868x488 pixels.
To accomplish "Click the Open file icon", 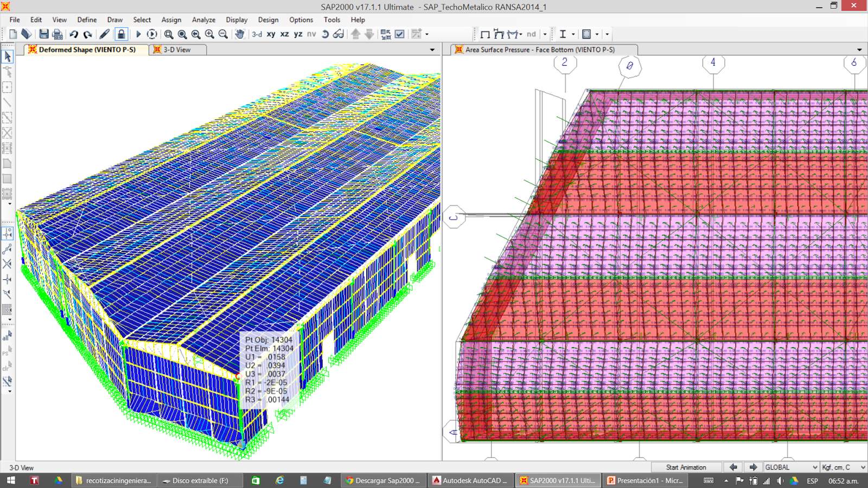I will [26, 34].
